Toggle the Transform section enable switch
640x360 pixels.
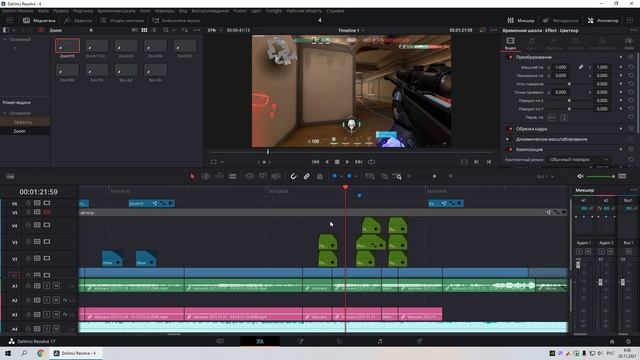pos(509,57)
